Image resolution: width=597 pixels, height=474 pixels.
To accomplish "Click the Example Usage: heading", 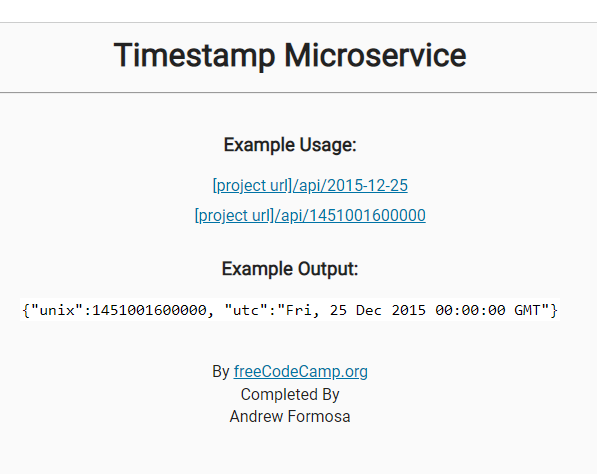I will [290, 145].
